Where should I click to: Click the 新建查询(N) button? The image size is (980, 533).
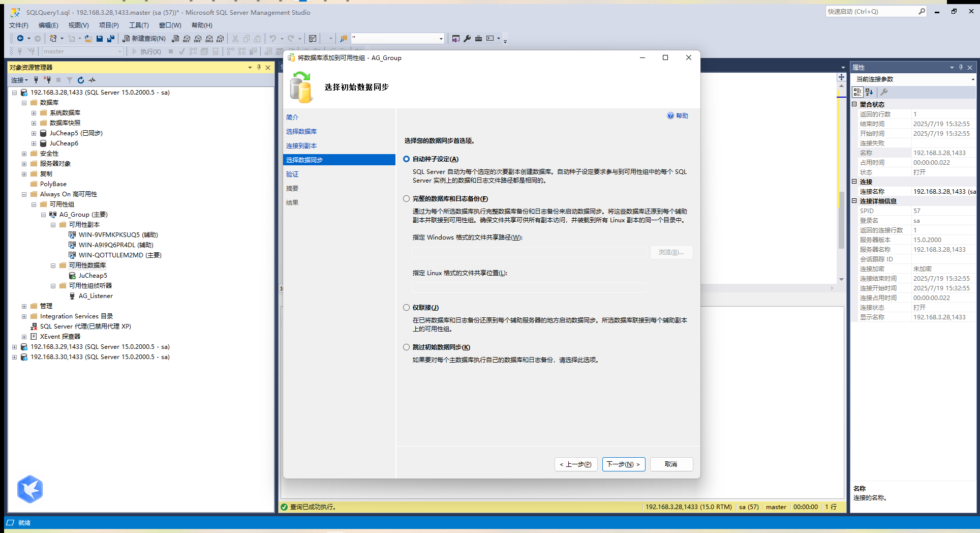tap(144, 38)
